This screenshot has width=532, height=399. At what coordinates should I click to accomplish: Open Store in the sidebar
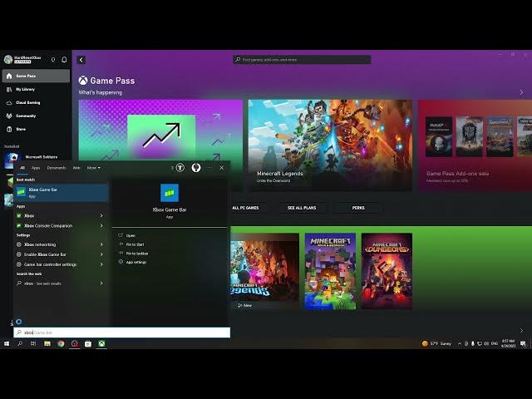click(x=36, y=129)
